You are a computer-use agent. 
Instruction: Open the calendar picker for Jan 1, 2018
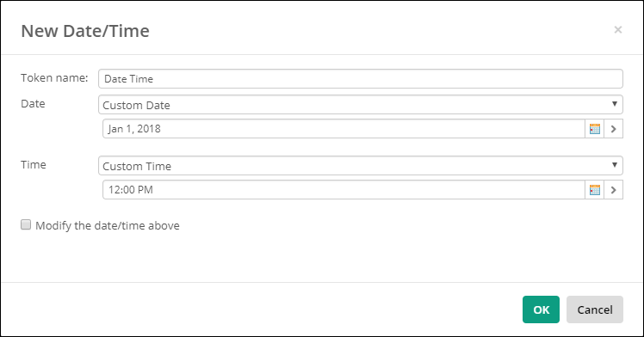(594, 129)
